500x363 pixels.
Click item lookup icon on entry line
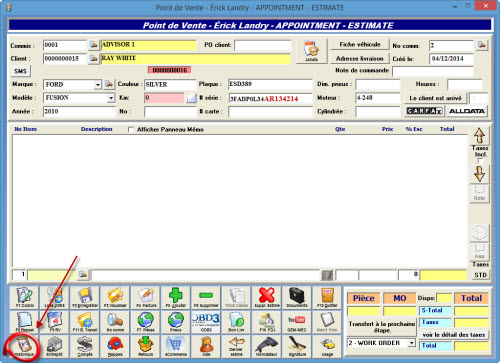[83, 275]
